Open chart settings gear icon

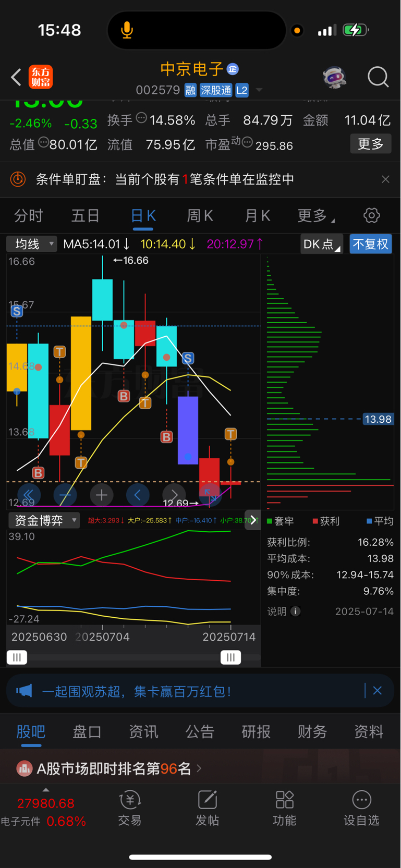(371, 215)
